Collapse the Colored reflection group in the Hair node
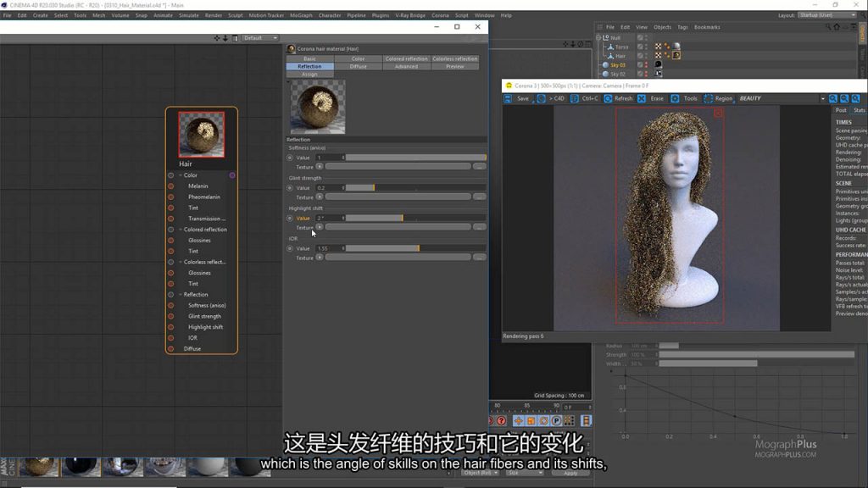 coord(181,229)
